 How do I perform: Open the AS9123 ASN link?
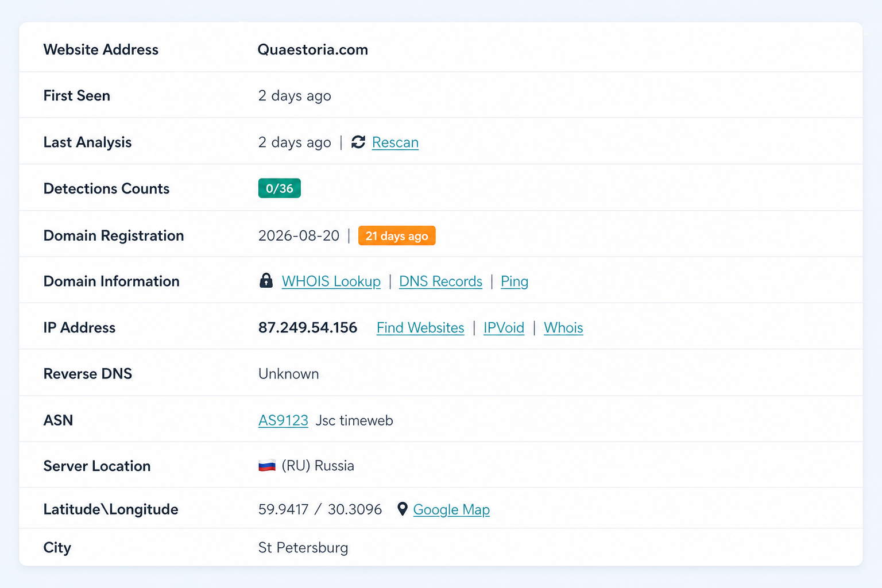coord(283,420)
